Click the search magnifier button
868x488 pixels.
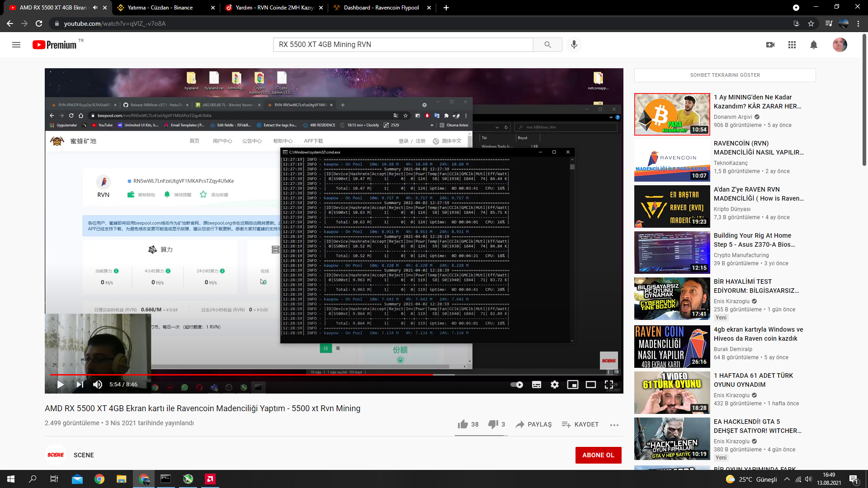pyautogui.click(x=547, y=45)
